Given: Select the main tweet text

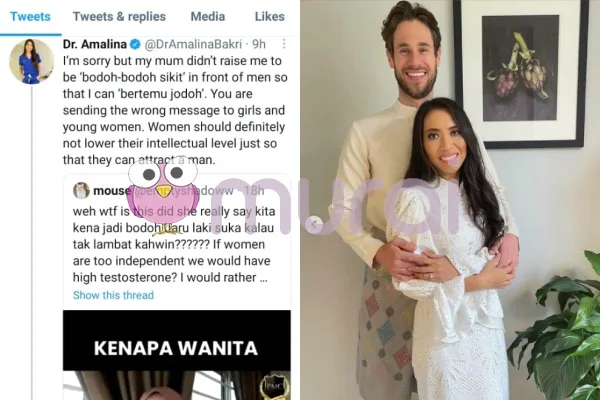Looking at the screenshot, I should click(x=175, y=110).
